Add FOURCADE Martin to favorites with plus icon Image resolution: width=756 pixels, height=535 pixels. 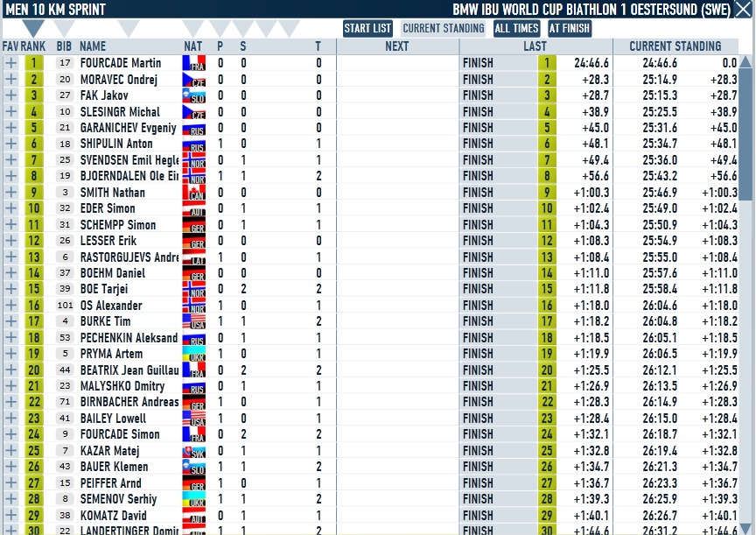(x=10, y=63)
